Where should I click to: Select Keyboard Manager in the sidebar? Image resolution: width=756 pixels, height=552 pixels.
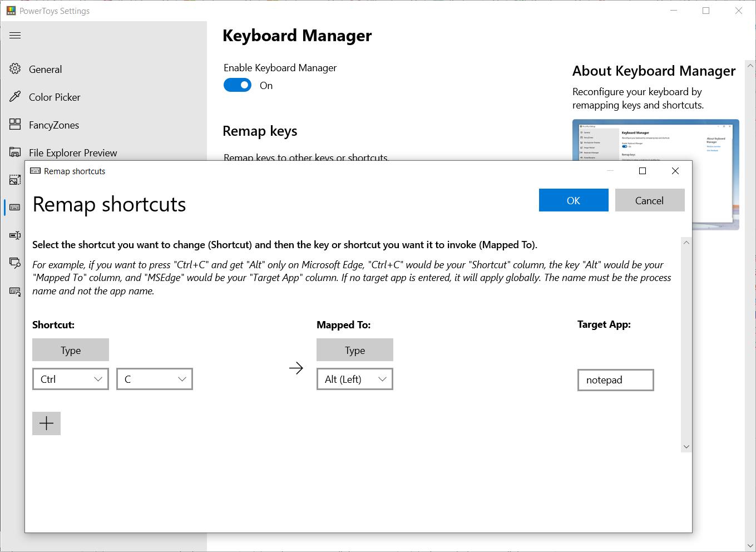tap(15, 208)
